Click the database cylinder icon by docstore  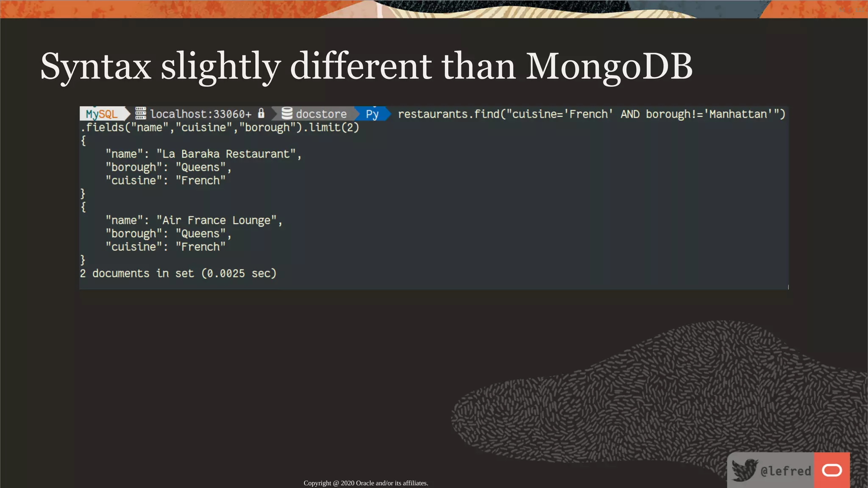[287, 113]
